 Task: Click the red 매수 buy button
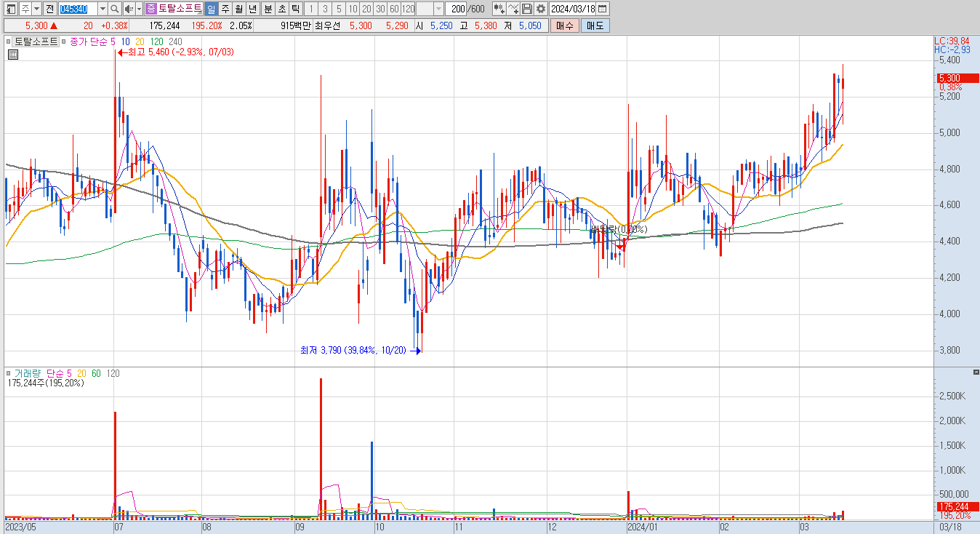tap(565, 25)
